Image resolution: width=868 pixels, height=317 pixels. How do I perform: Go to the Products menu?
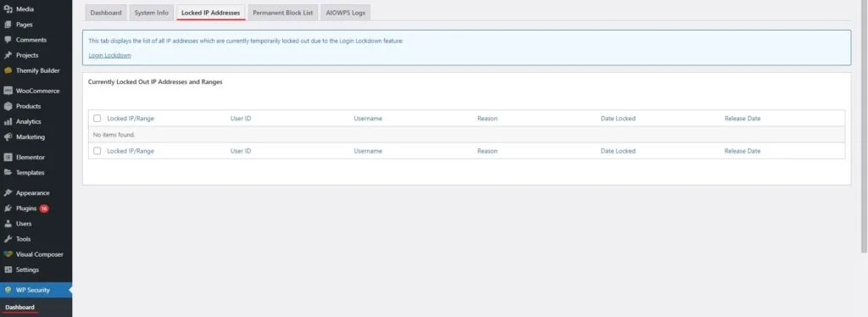pyautogui.click(x=28, y=106)
